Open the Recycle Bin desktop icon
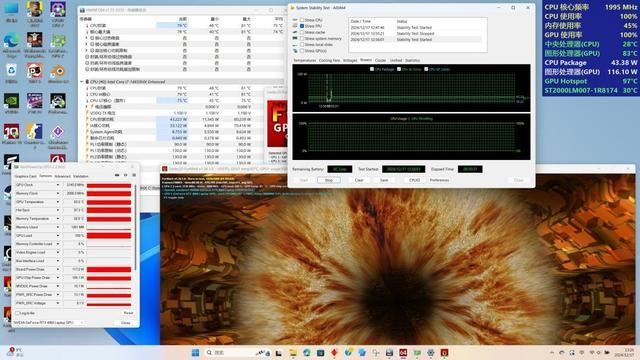The image size is (640, 360). tap(11, 73)
